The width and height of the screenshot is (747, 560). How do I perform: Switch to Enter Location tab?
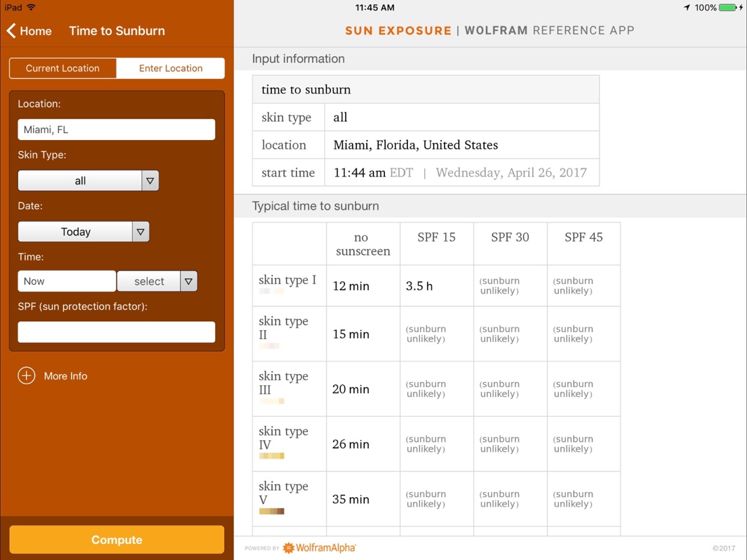pyautogui.click(x=171, y=68)
